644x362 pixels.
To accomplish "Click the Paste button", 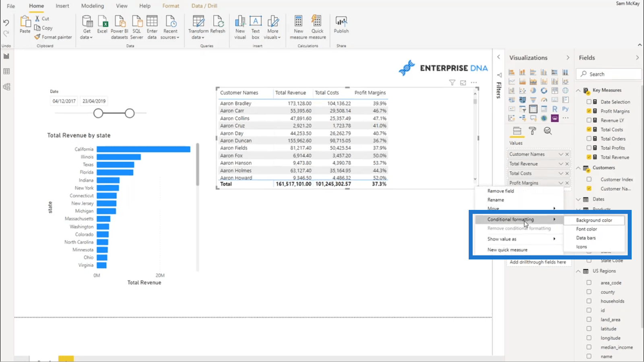I will 25,25.
